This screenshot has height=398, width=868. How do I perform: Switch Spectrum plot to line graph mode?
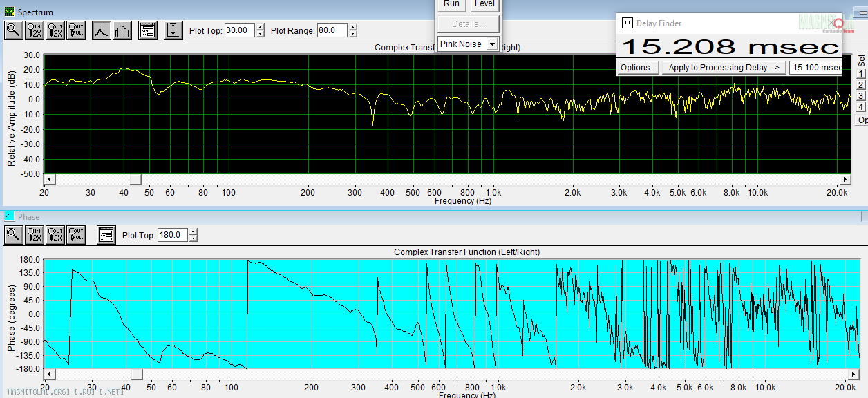coord(102,30)
